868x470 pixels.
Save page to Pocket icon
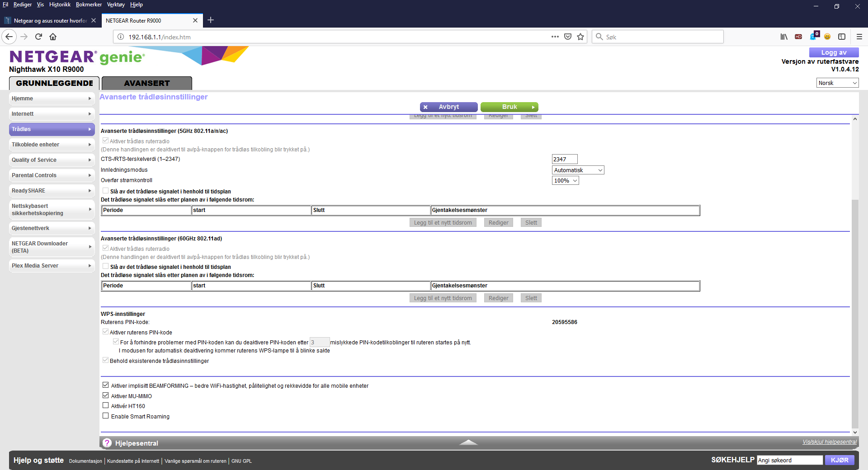(568, 37)
